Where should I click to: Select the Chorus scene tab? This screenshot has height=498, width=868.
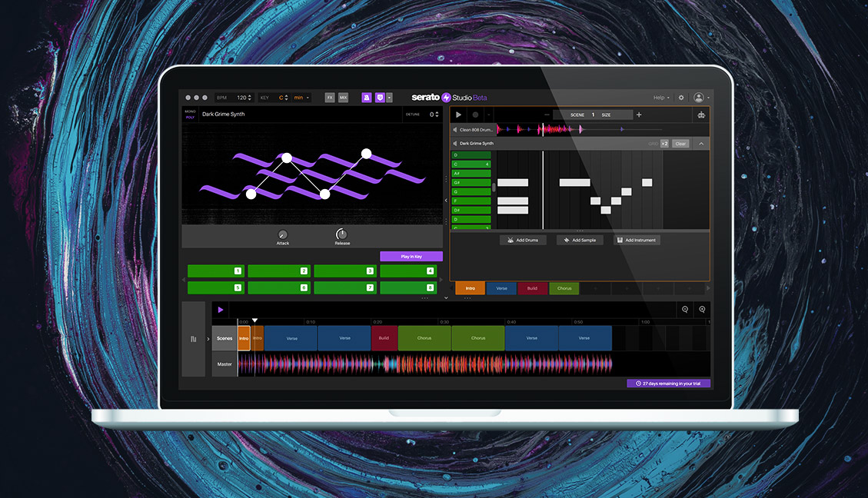[x=564, y=288]
